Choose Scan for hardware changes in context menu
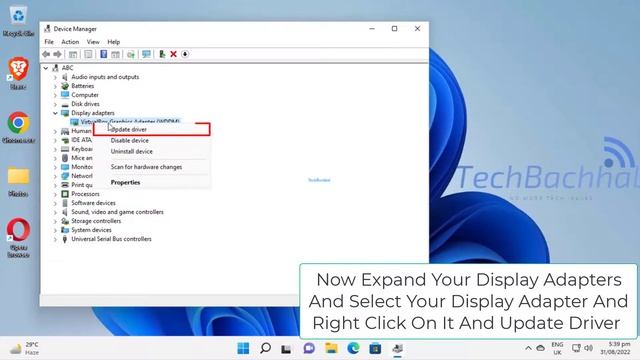The width and height of the screenshot is (640, 360). [x=152, y=167]
